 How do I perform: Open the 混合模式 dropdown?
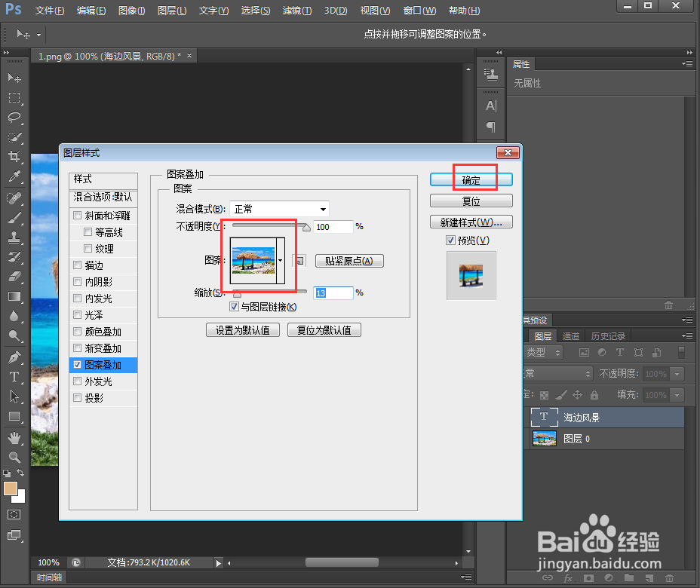pyautogui.click(x=279, y=209)
